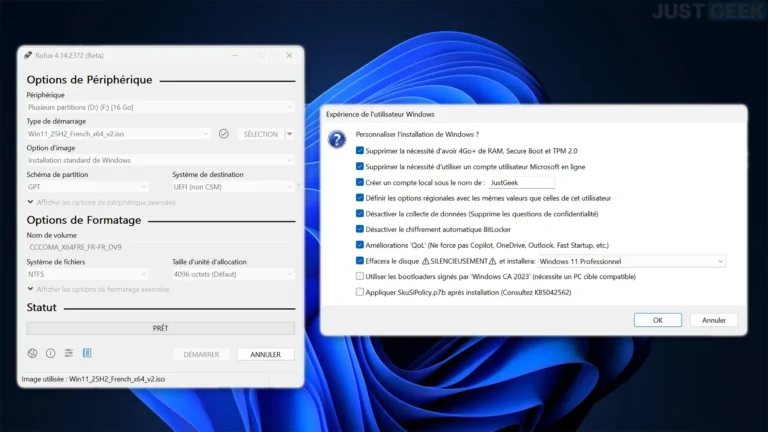The image size is (768, 432).
Task: Uncheck remove 4Go+ RAM, Secure Boot, TPM requirement
Action: coord(360,151)
